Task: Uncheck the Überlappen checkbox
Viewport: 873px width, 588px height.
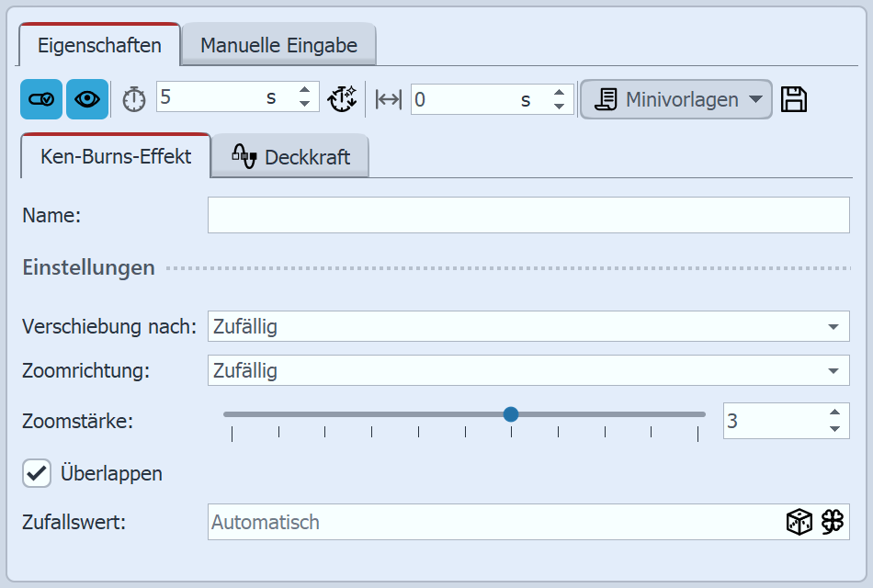Action: (x=38, y=474)
